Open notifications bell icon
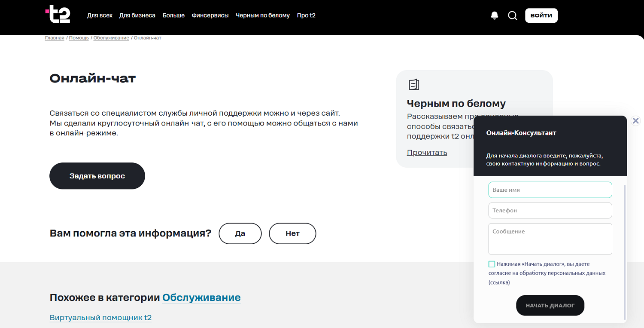Image resolution: width=644 pixels, height=328 pixels. click(495, 15)
